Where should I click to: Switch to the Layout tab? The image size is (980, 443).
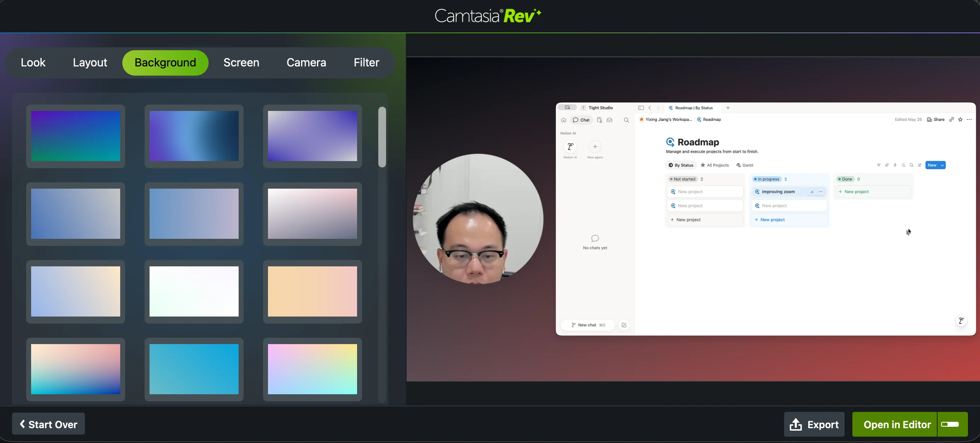point(90,63)
